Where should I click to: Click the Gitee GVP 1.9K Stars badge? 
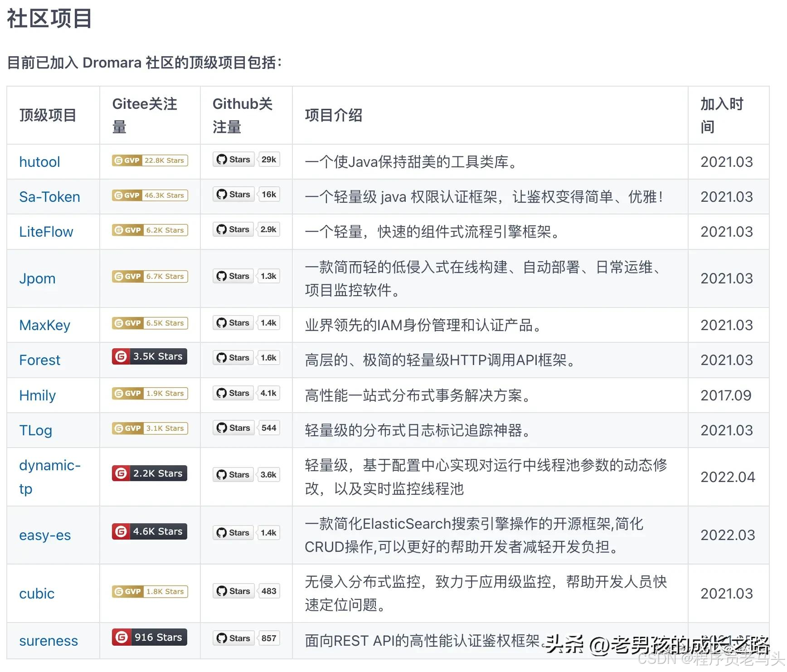pyautogui.click(x=150, y=393)
